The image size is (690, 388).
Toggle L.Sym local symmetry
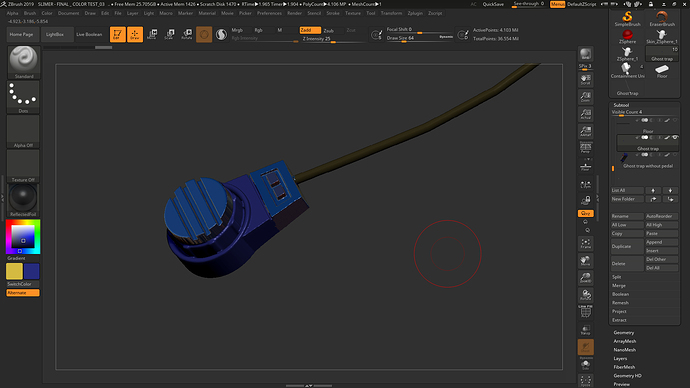[585, 185]
